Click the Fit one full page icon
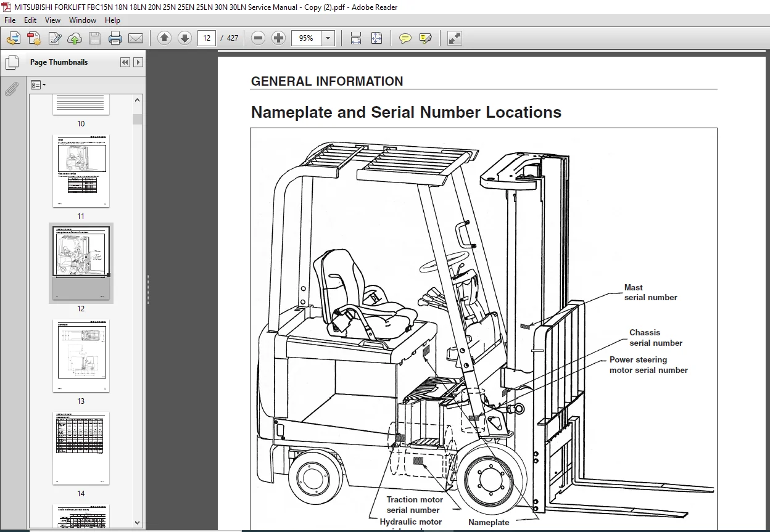The height and width of the screenshot is (532, 770). [x=376, y=38]
